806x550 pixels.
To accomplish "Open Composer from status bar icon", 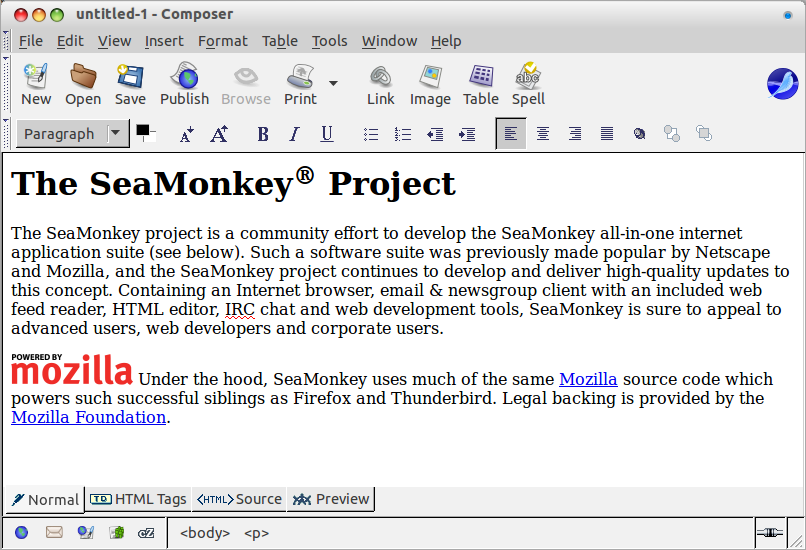I will coord(85,533).
